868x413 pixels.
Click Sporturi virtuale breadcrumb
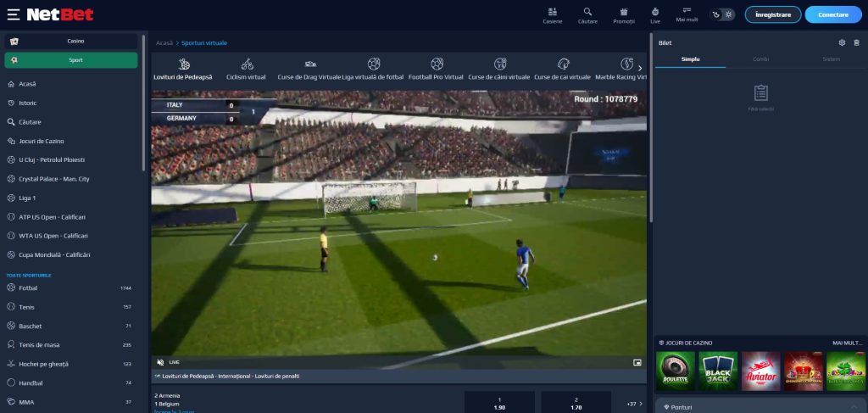coord(204,42)
